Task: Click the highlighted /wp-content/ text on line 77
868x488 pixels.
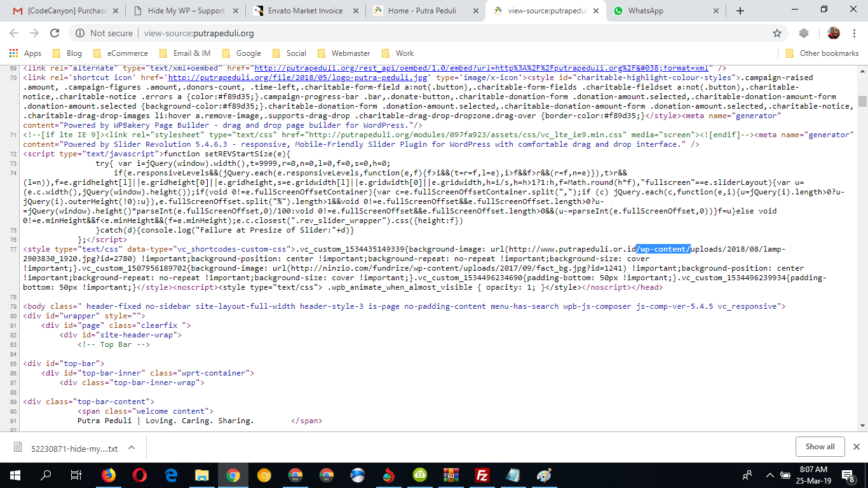Action: tap(663, 249)
